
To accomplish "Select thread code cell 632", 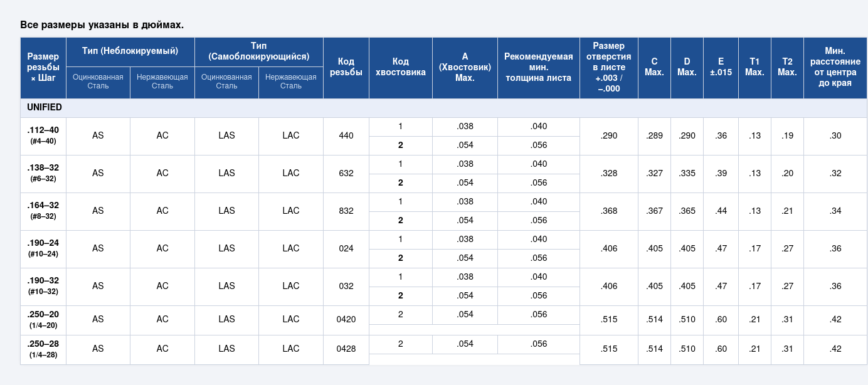I will coord(346,174).
